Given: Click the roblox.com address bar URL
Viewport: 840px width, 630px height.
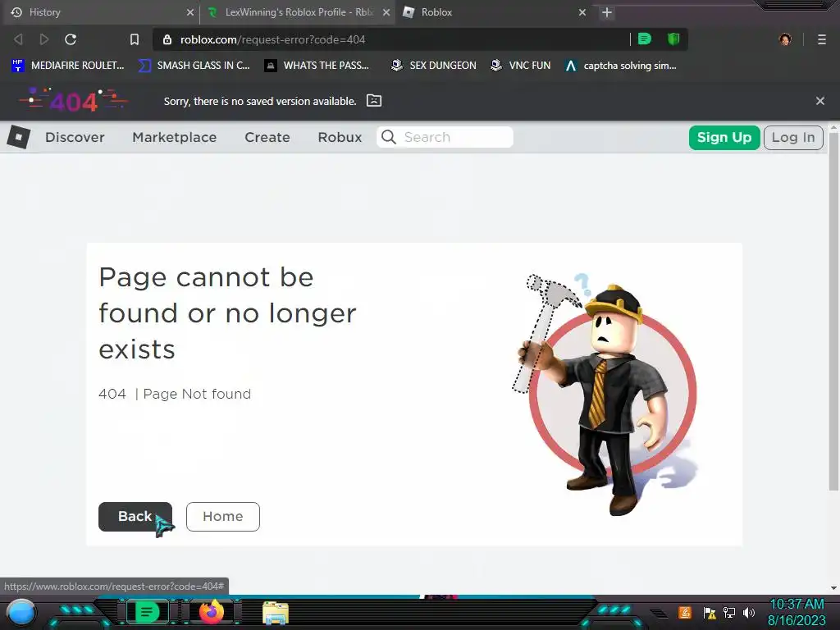Looking at the screenshot, I should [x=272, y=39].
